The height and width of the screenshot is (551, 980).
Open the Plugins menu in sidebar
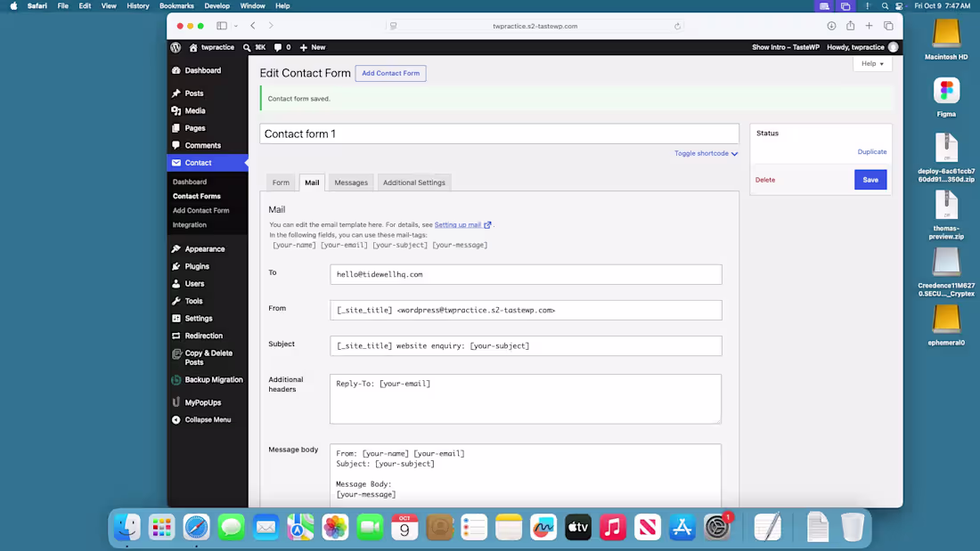pos(197,266)
